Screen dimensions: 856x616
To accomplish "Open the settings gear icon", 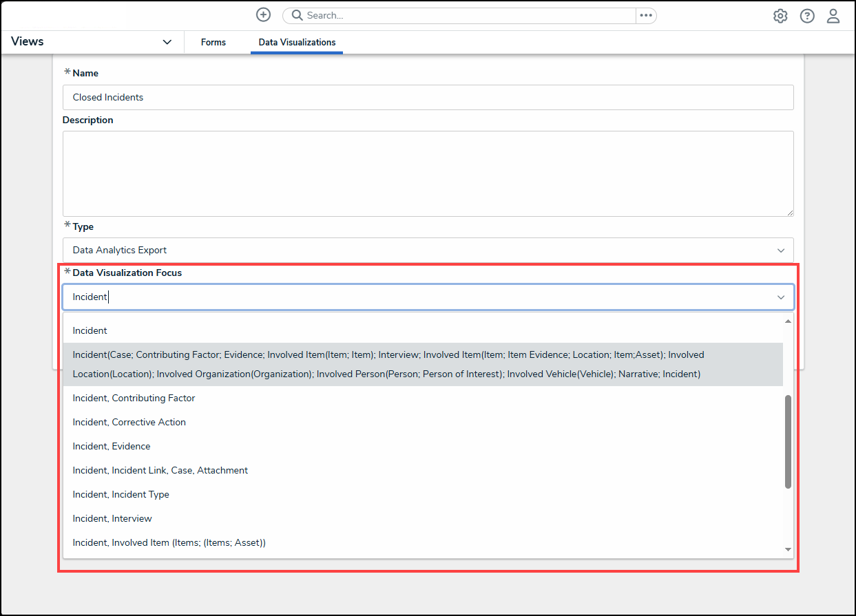I will pos(780,17).
